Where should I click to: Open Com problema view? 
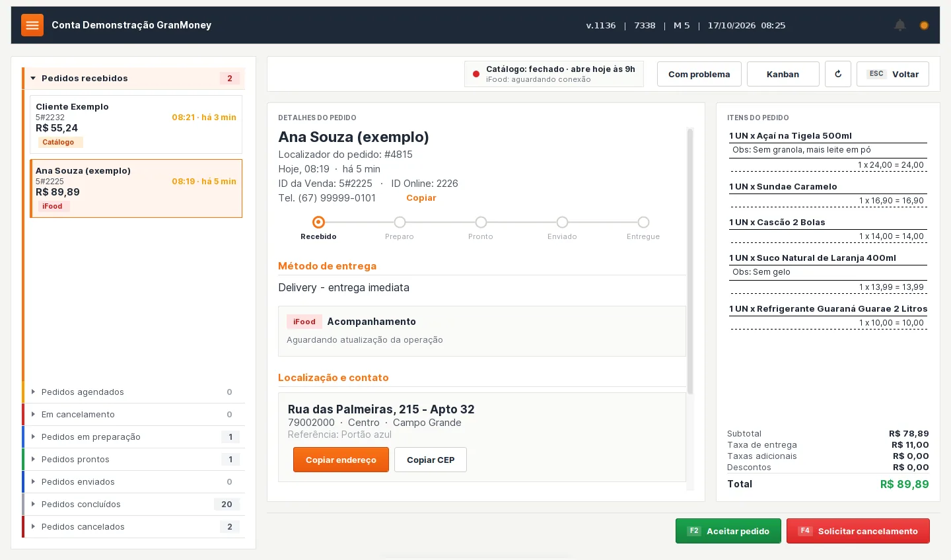699,74
